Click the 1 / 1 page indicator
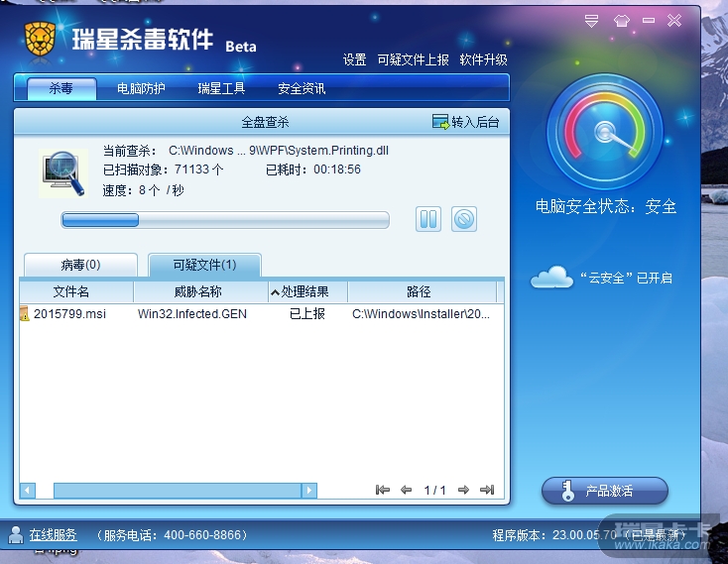The image size is (728, 564). click(434, 491)
